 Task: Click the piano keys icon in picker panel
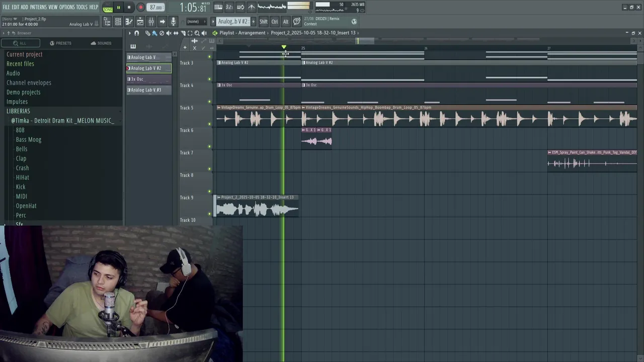tap(133, 46)
